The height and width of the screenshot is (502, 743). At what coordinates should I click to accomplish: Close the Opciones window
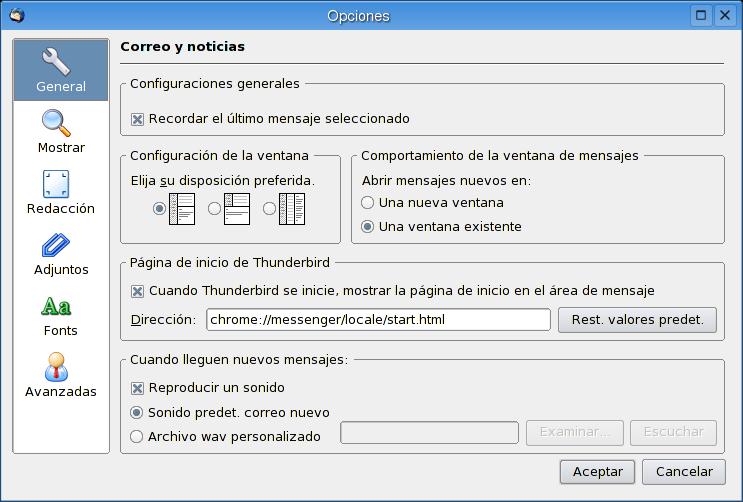[x=725, y=16]
